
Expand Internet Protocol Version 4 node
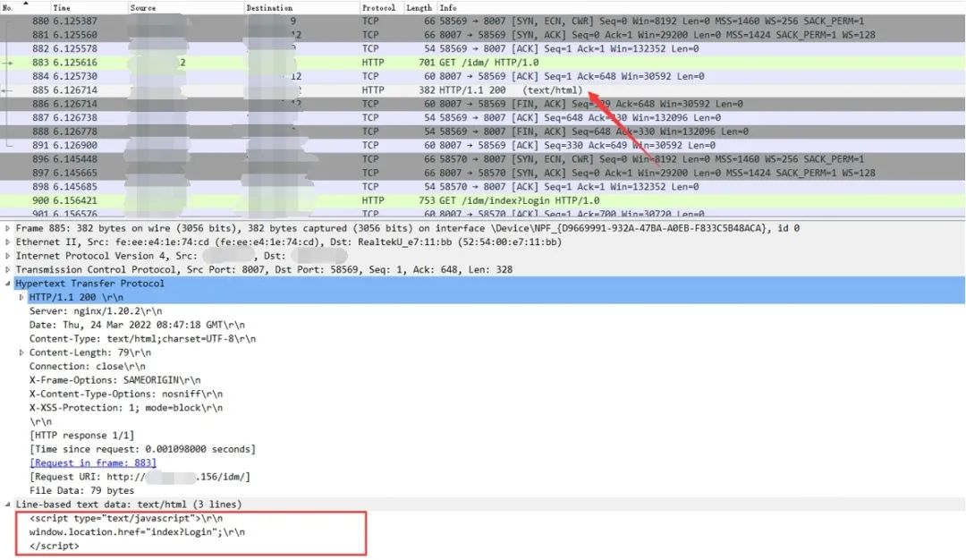click(7, 256)
